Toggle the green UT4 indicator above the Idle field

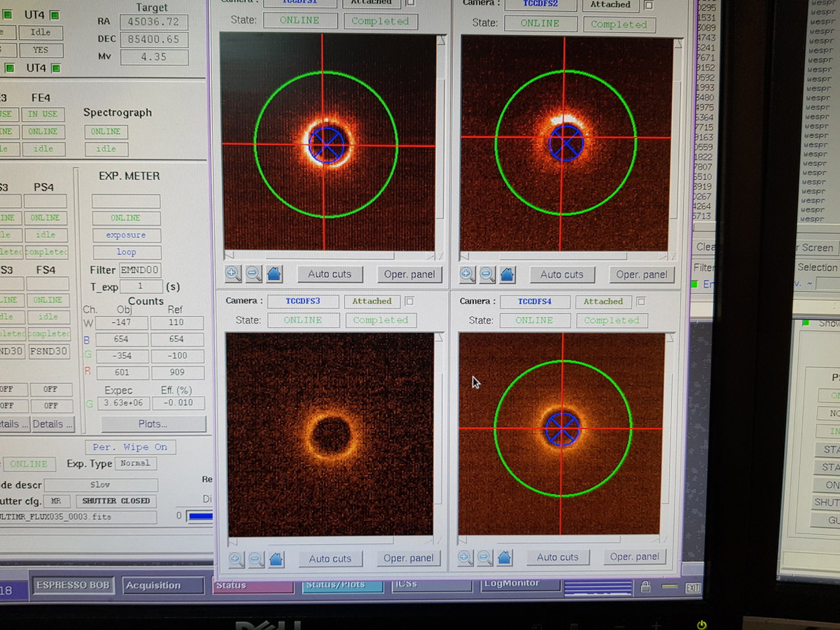coord(55,15)
